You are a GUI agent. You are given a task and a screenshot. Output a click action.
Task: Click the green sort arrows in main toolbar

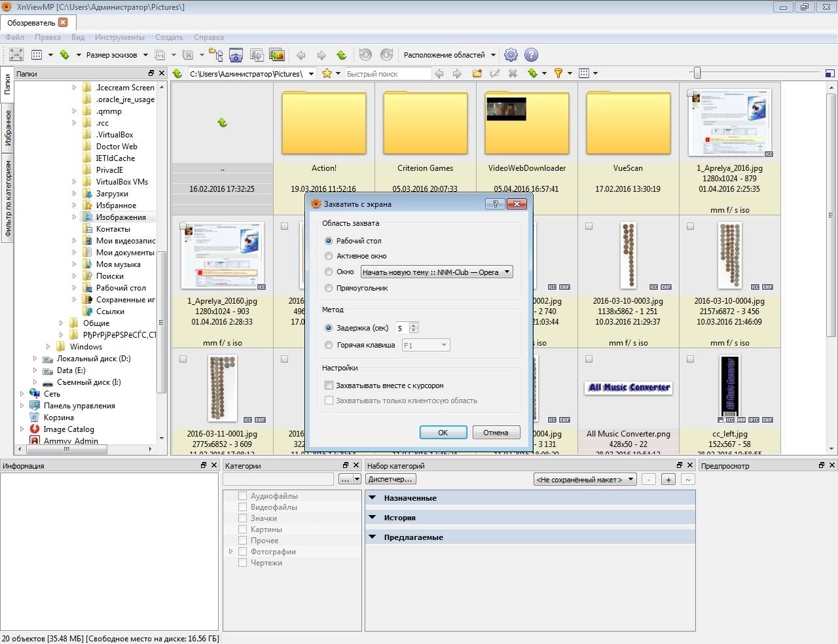pyautogui.click(x=65, y=55)
